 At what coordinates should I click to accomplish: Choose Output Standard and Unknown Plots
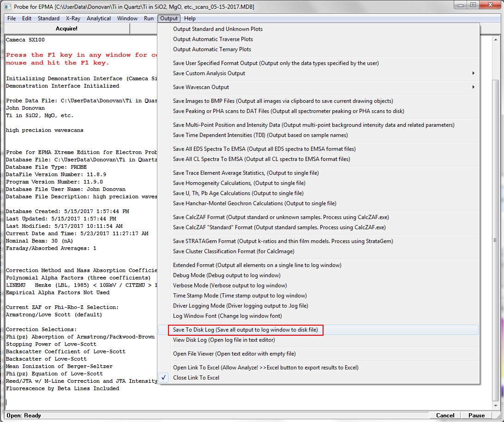[218, 29]
